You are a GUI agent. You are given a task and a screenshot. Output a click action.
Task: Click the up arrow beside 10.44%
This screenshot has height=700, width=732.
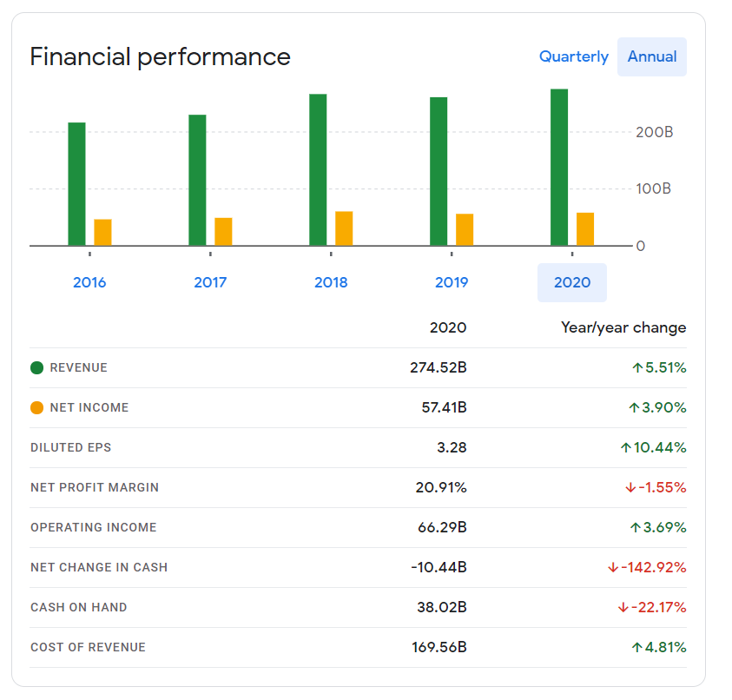coord(625,448)
